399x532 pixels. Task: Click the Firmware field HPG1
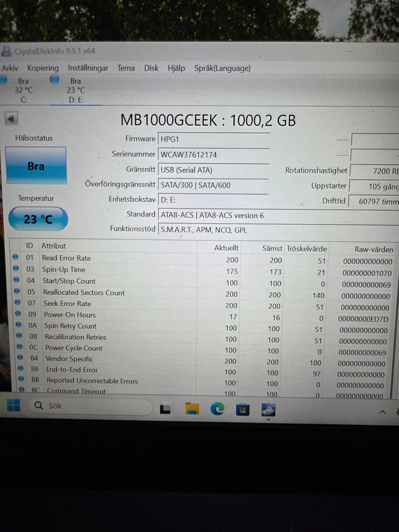[x=214, y=139]
